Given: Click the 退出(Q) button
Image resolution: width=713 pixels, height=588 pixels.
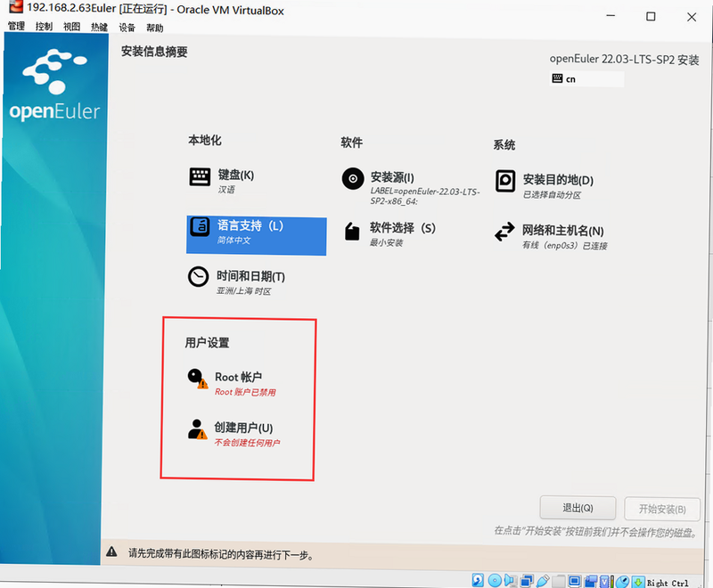Looking at the screenshot, I should pos(578,508).
